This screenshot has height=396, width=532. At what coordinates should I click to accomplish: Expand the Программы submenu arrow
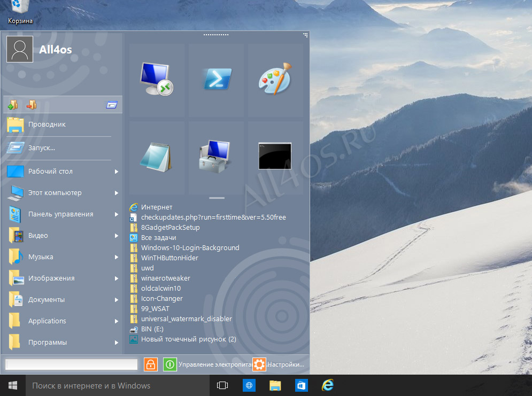click(117, 343)
